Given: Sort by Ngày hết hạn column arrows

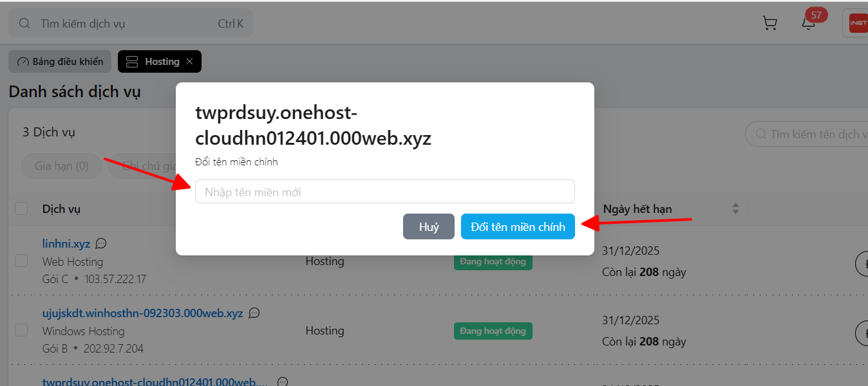Looking at the screenshot, I should [735, 208].
